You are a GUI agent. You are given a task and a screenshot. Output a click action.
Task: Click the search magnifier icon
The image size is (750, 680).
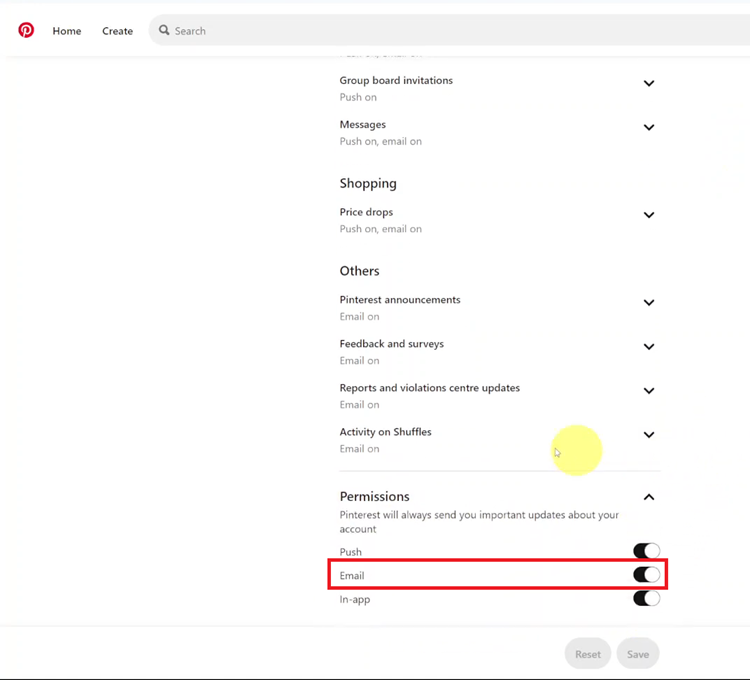164,30
